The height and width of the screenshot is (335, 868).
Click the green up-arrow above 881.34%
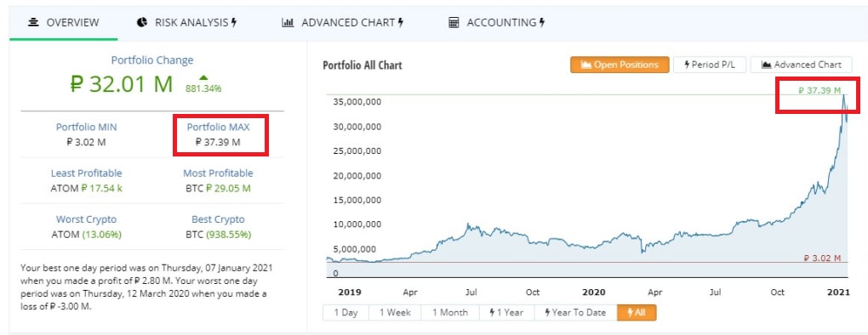coord(203,78)
